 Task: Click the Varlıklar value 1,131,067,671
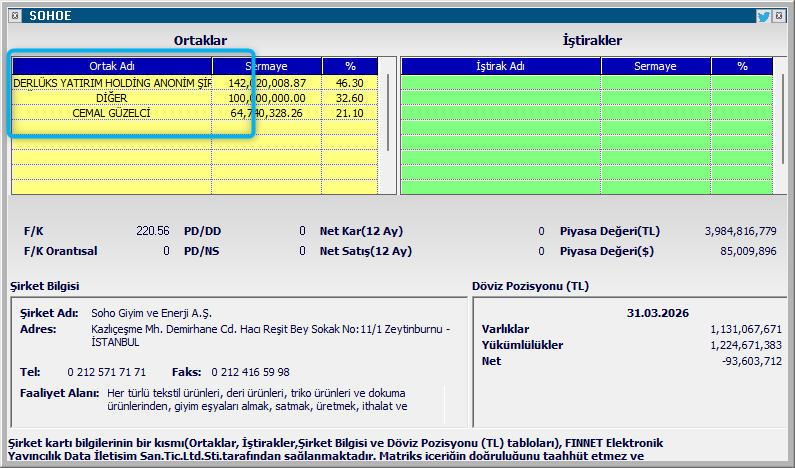pyautogui.click(x=746, y=329)
